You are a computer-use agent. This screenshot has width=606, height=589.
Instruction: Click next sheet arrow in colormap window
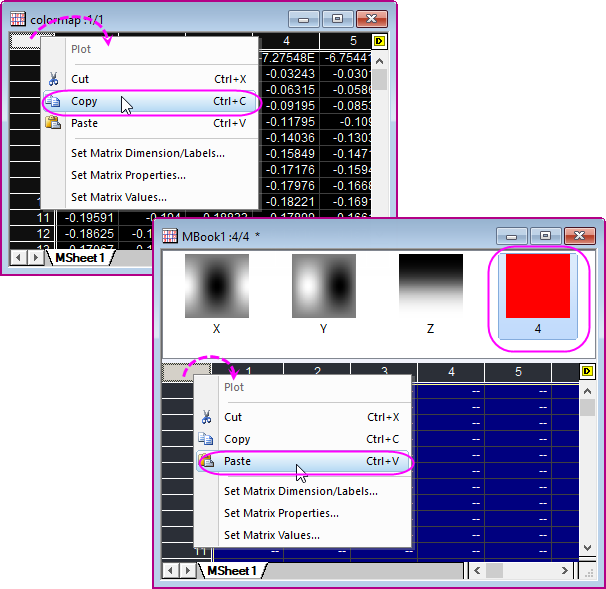point(36,257)
